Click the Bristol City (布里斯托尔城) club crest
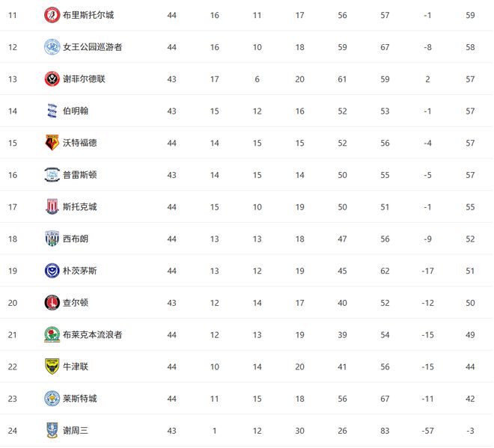494x448 pixels. pyautogui.click(x=52, y=15)
